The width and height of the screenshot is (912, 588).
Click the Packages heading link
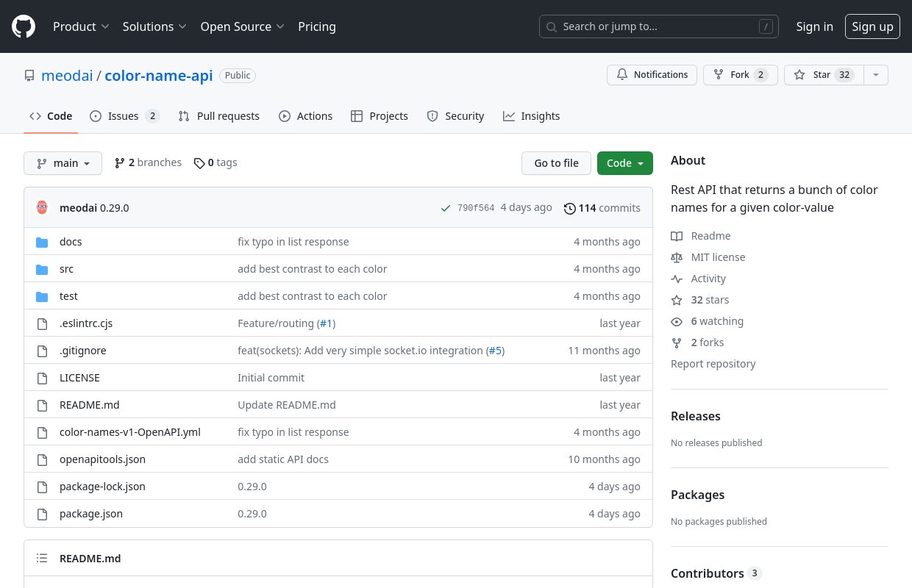click(x=698, y=495)
